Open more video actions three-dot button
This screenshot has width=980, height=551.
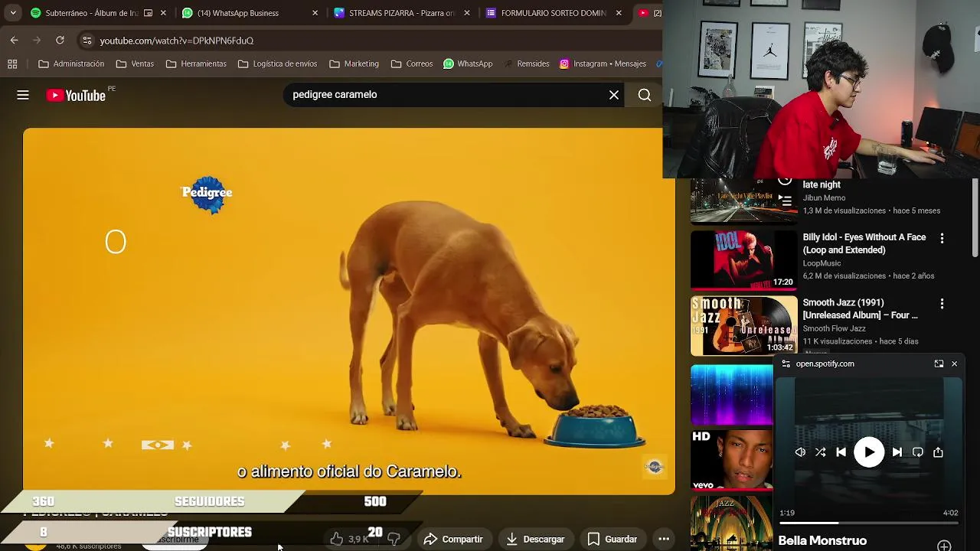point(664,539)
